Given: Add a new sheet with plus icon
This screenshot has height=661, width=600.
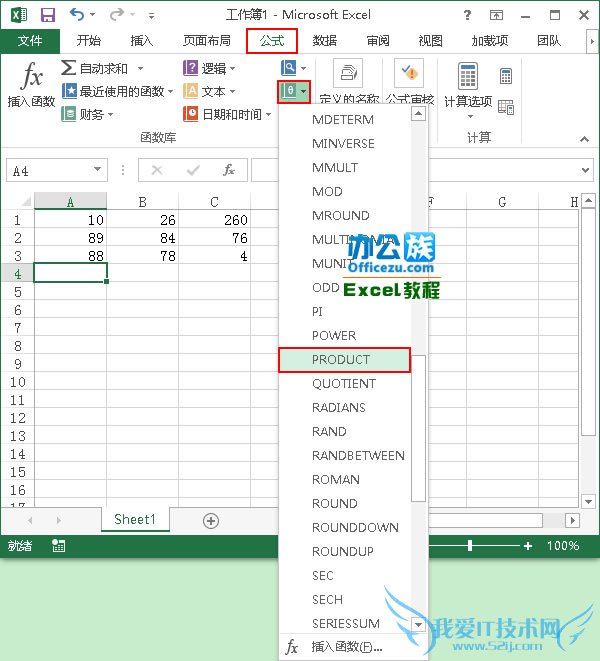Looking at the screenshot, I should 211,521.
